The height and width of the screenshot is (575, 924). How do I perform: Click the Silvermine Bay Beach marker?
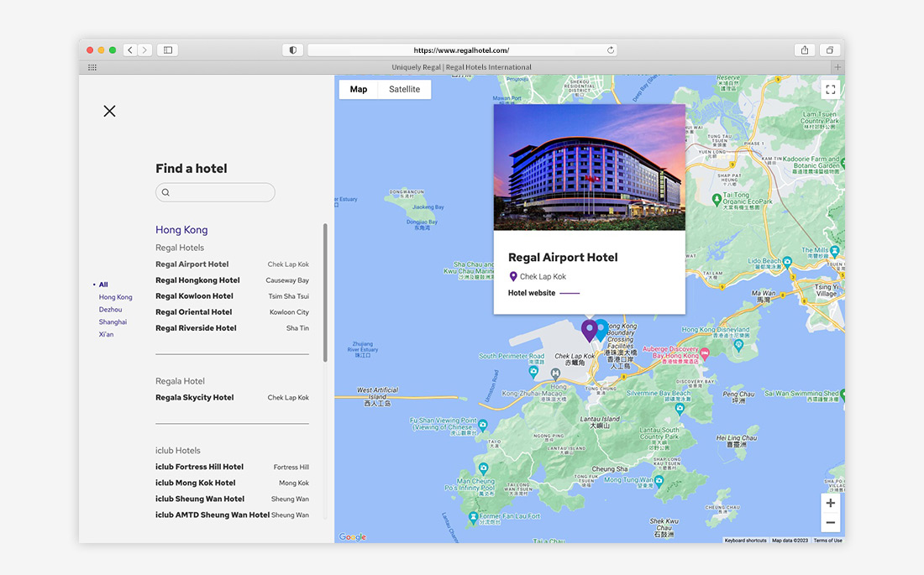click(x=680, y=408)
